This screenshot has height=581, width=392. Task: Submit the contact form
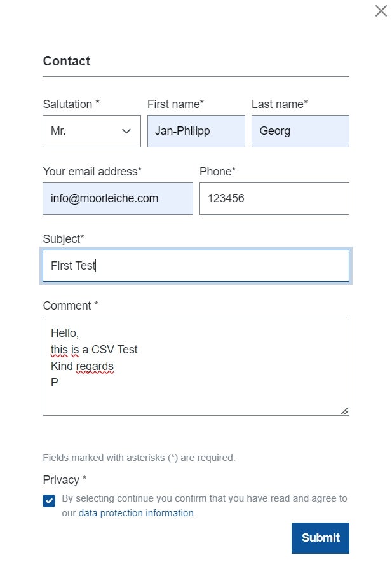click(320, 538)
